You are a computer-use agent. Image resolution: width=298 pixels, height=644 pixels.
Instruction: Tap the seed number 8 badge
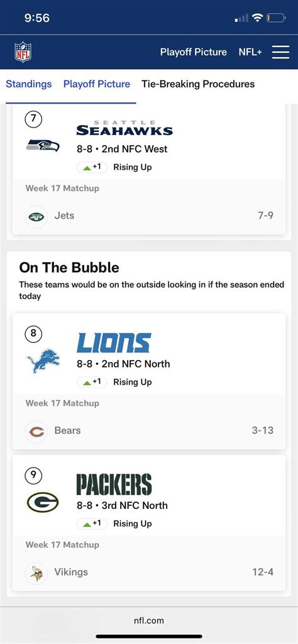point(34,334)
